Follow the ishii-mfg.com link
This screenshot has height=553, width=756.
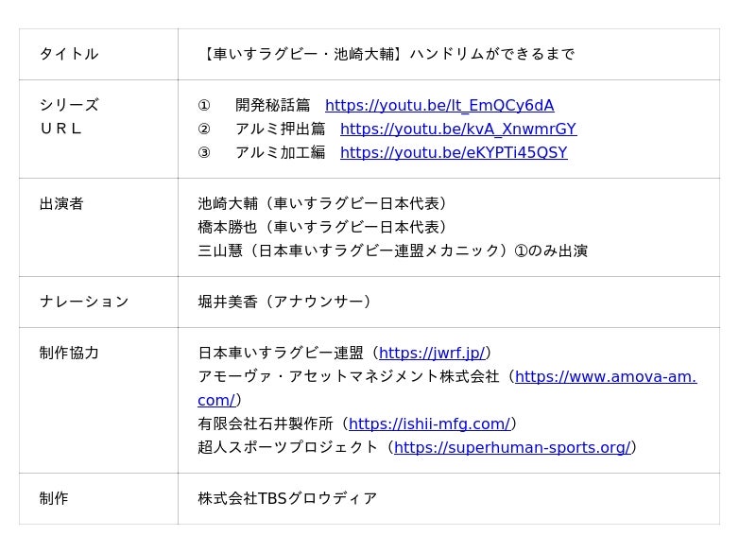point(429,424)
